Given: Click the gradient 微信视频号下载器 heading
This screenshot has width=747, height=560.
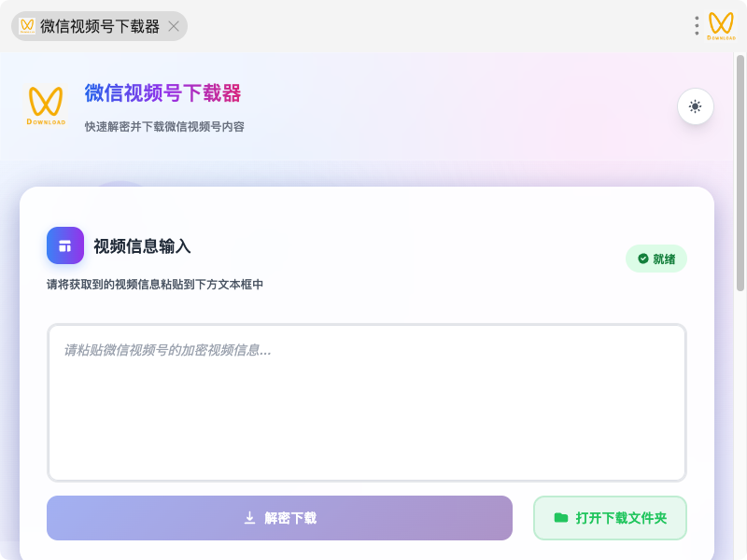Looking at the screenshot, I should pos(162,92).
